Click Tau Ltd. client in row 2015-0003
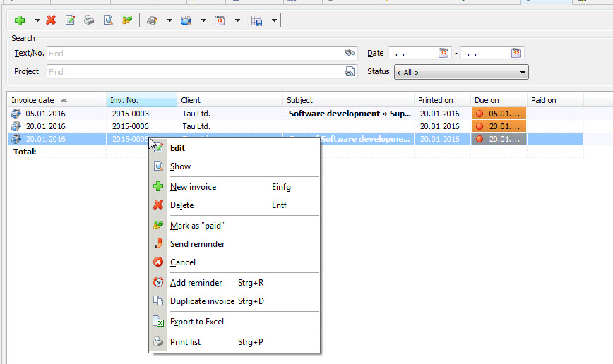 [x=196, y=114]
